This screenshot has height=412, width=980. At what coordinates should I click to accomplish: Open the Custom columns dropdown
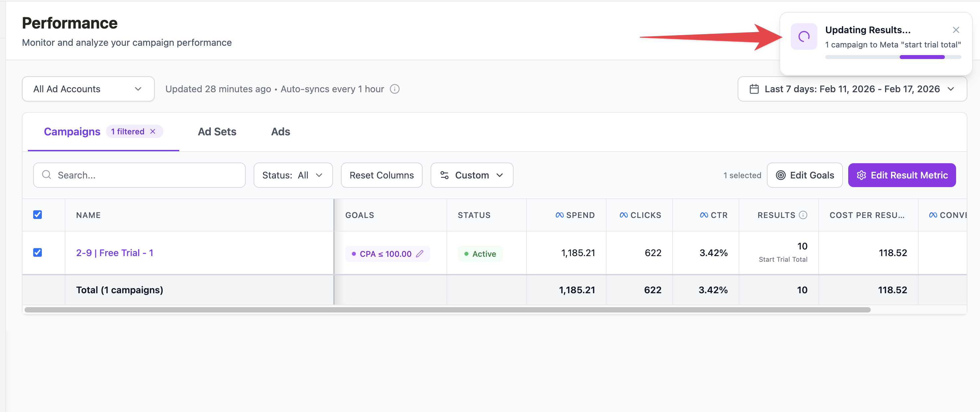[x=471, y=175]
